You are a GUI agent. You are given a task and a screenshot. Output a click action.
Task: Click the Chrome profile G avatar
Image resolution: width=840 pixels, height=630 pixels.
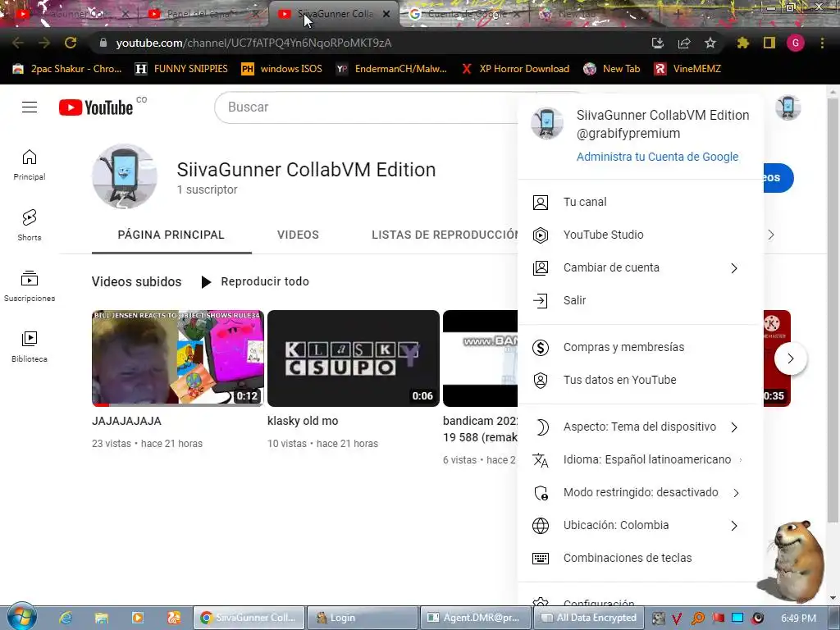point(795,43)
